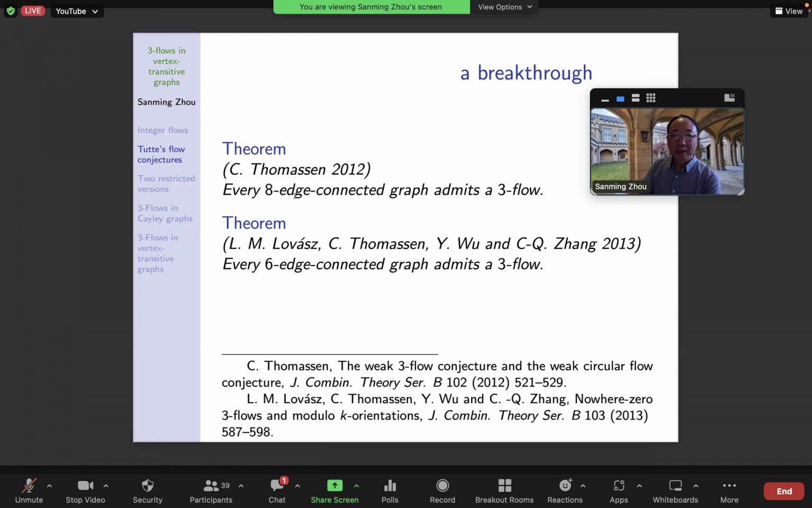Select the Polls icon
Viewport: 812px width, 508px height.
[390, 491]
